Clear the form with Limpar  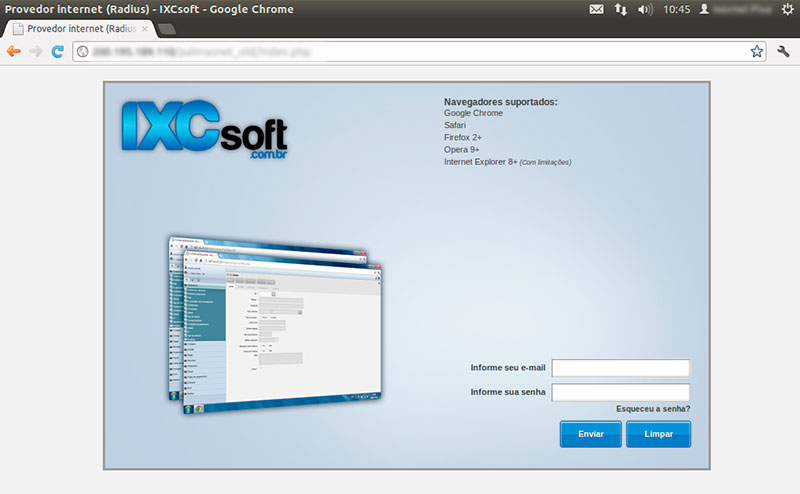(659, 434)
